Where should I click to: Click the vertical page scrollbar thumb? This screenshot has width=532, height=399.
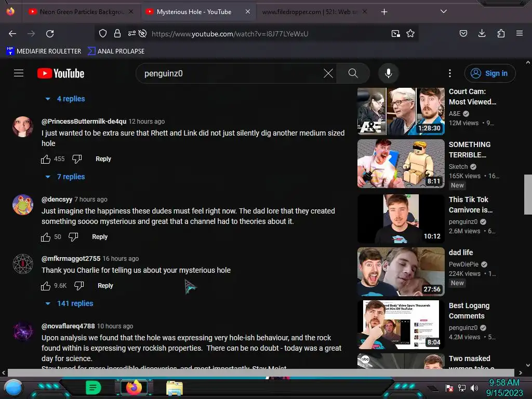tap(528, 194)
